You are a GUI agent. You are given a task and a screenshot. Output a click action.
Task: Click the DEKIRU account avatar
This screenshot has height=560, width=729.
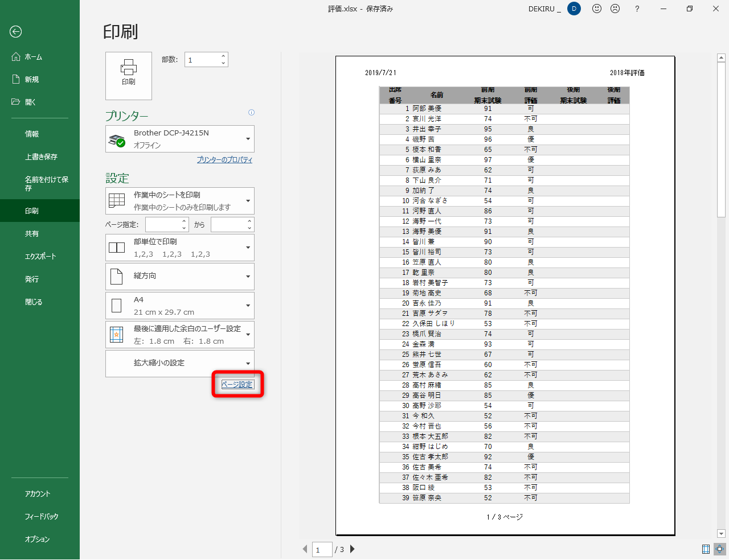pyautogui.click(x=574, y=9)
